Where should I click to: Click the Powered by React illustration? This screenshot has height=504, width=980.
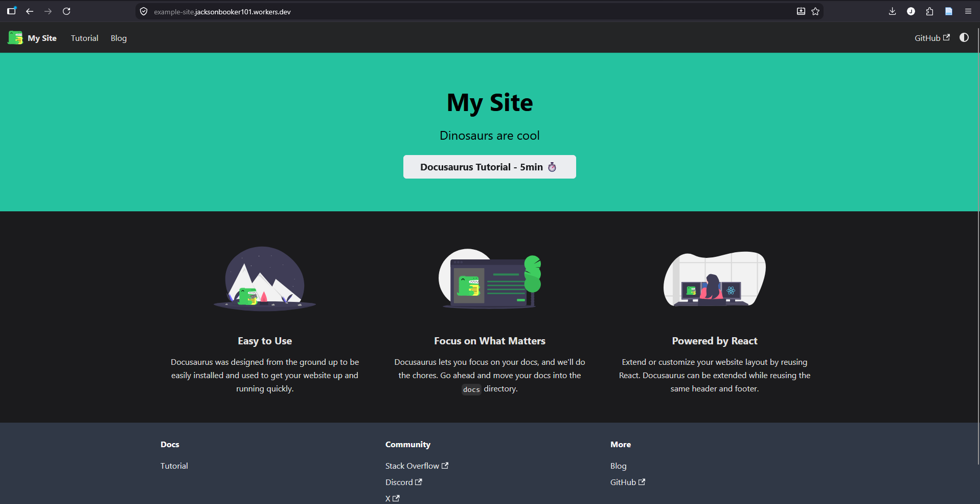tap(715, 279)
